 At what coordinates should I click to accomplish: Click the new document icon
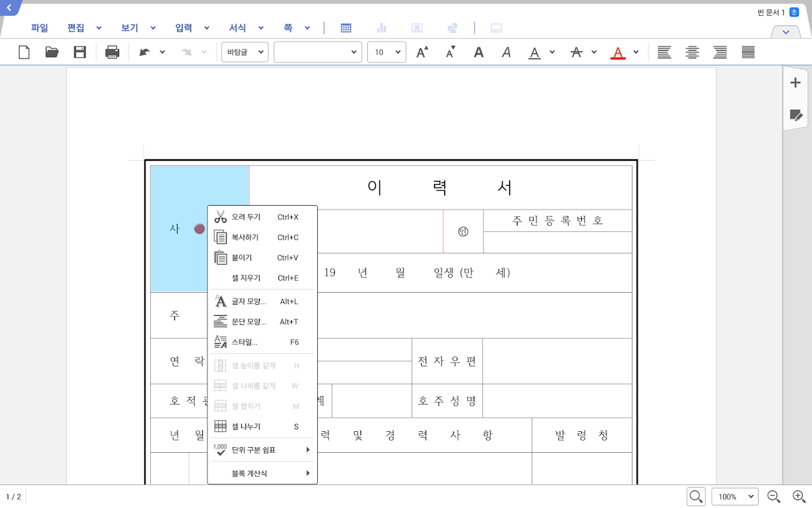click(24, 52)
